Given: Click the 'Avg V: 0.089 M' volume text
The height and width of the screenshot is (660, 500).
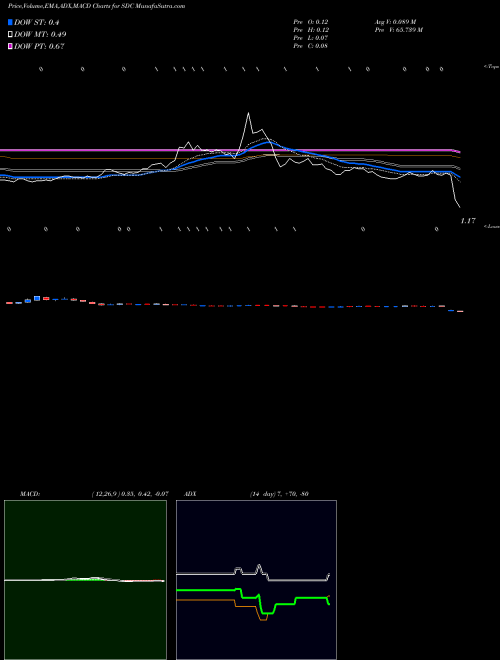Looking at the screenshot, I should [396, 22].
